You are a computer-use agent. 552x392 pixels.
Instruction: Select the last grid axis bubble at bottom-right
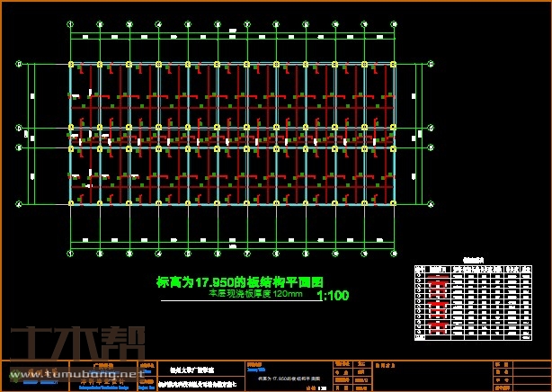pos(392,254)
